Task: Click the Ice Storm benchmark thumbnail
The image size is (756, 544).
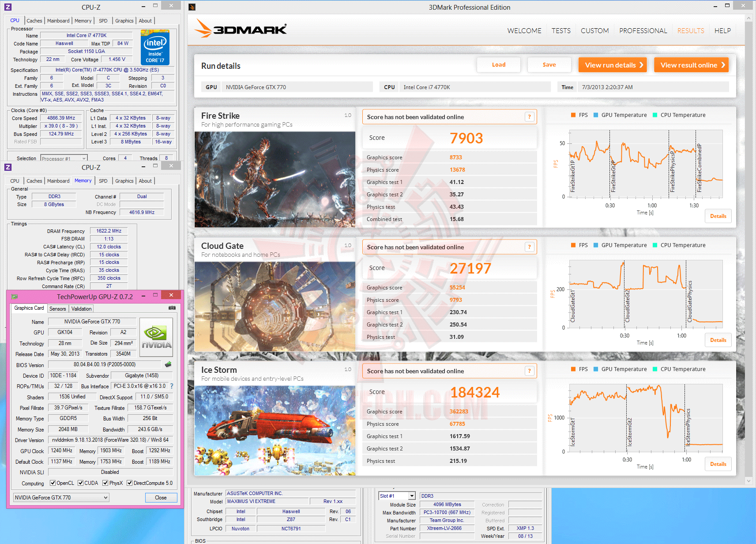Action: [275, 431]
